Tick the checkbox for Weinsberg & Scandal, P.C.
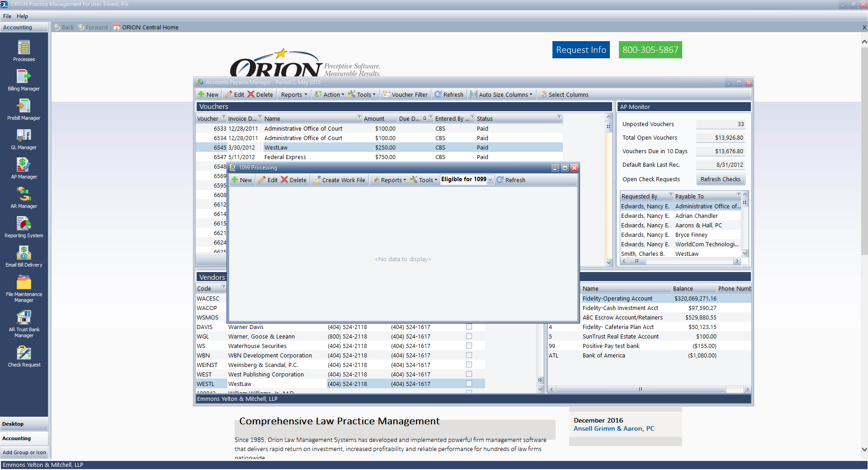The height and width of the screenshot is (470, 868). coord(469,365)
